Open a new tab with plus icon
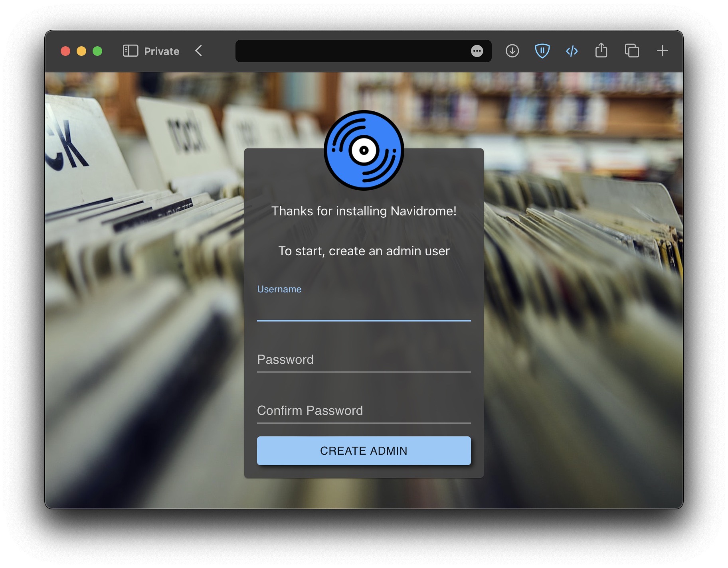 point(662,51)
